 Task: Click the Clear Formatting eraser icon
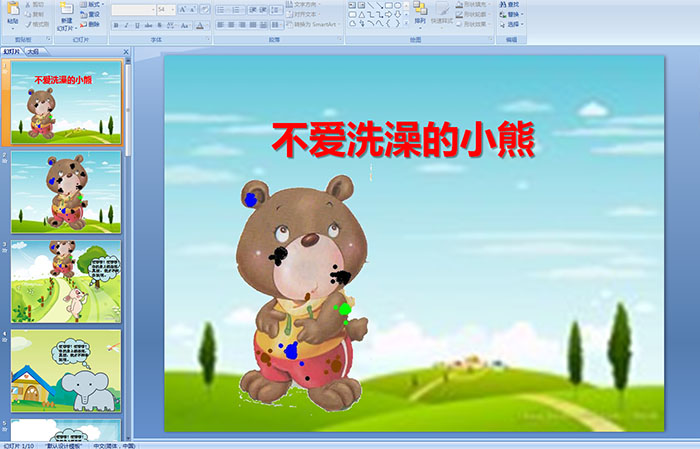pyautogui.click(x=205, y=9)
